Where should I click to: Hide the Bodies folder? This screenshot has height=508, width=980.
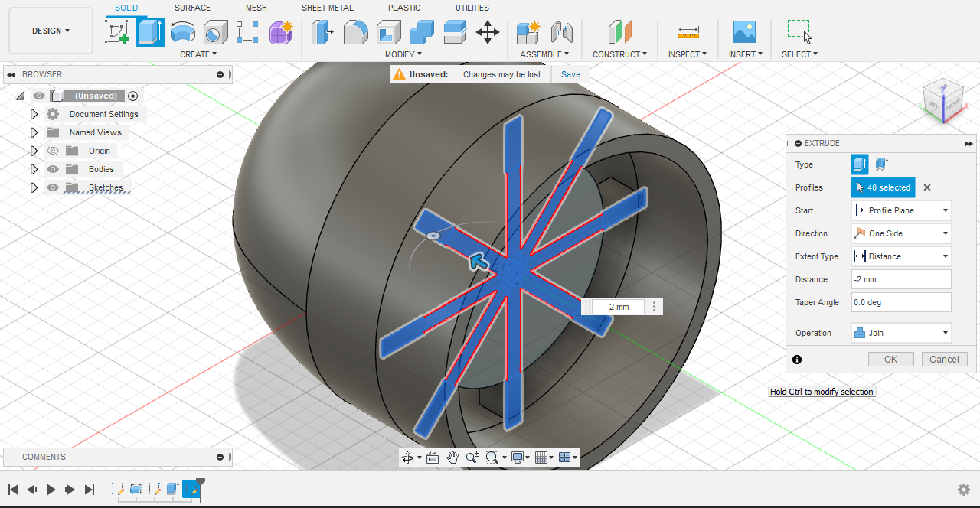coord(53,169)
